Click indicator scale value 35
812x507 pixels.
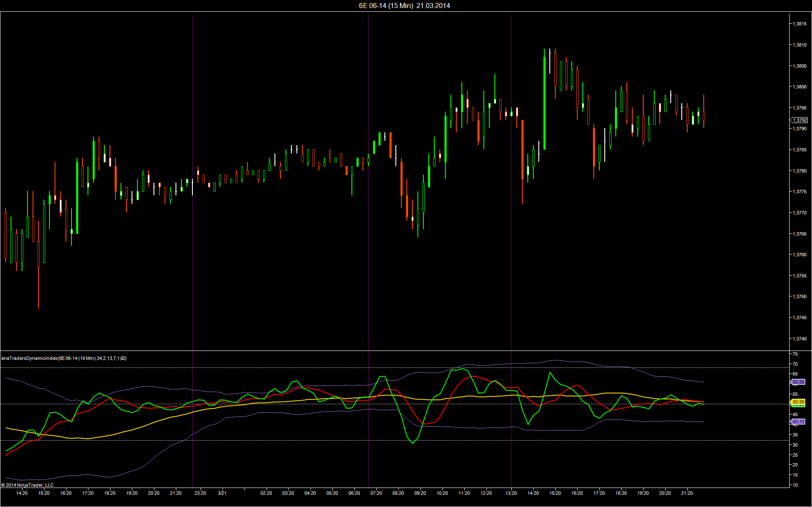pyautogui.click(x=795, y=435)
